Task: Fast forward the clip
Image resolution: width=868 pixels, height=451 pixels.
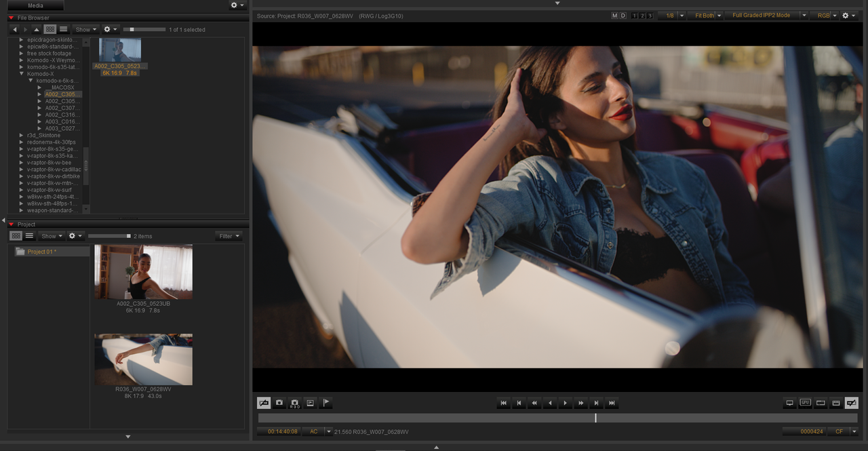Action: coord(581,403)
